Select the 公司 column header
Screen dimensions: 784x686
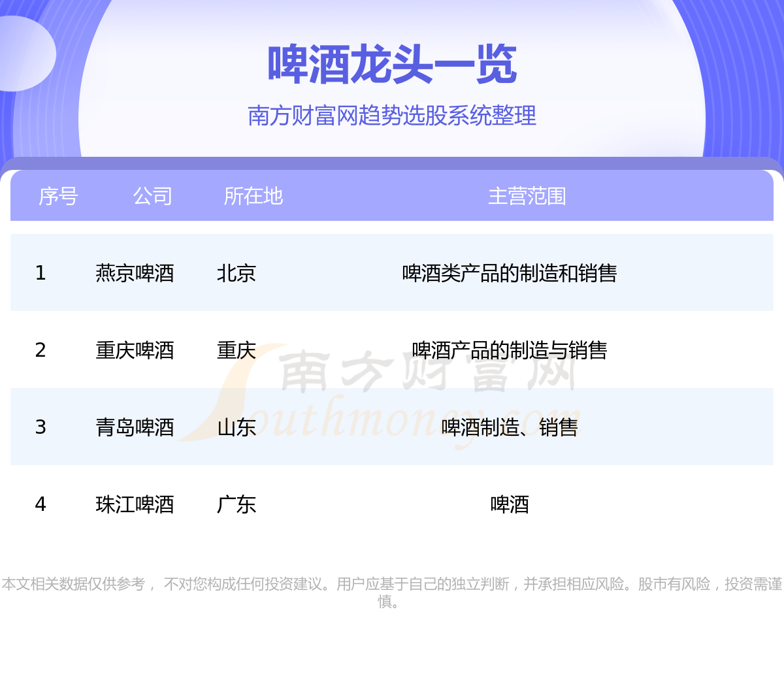pyautogui.click(x=152, y=196)
